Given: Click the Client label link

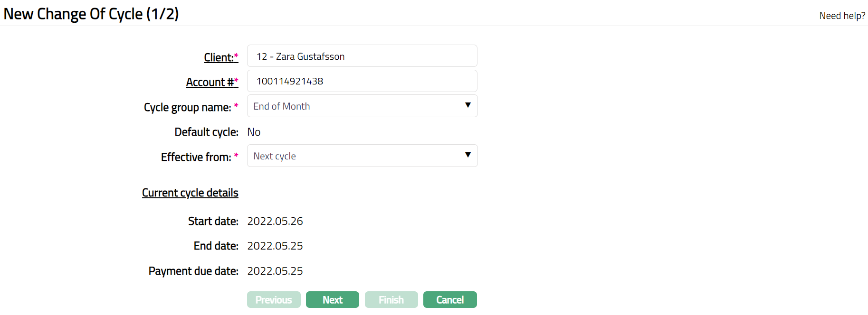Looking at the screenshot, I should coord(219,57).
